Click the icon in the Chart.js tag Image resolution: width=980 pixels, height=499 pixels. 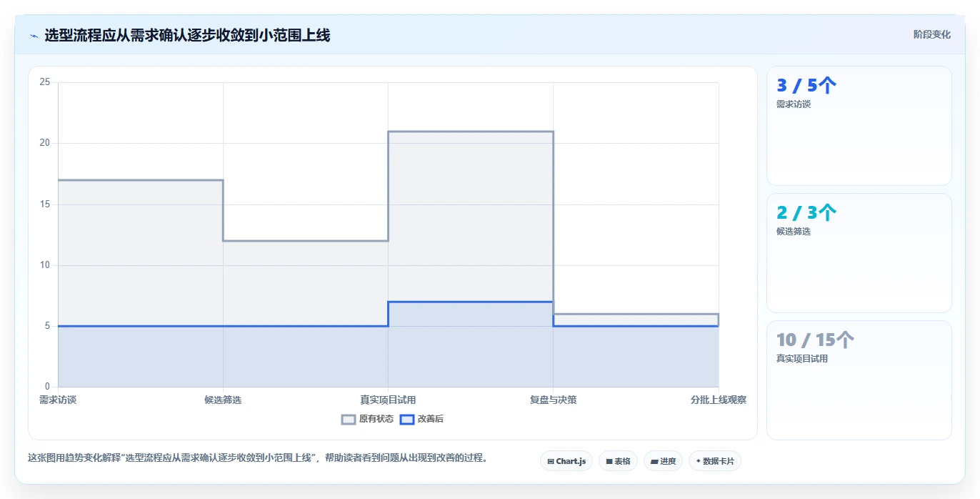[551, 462]
